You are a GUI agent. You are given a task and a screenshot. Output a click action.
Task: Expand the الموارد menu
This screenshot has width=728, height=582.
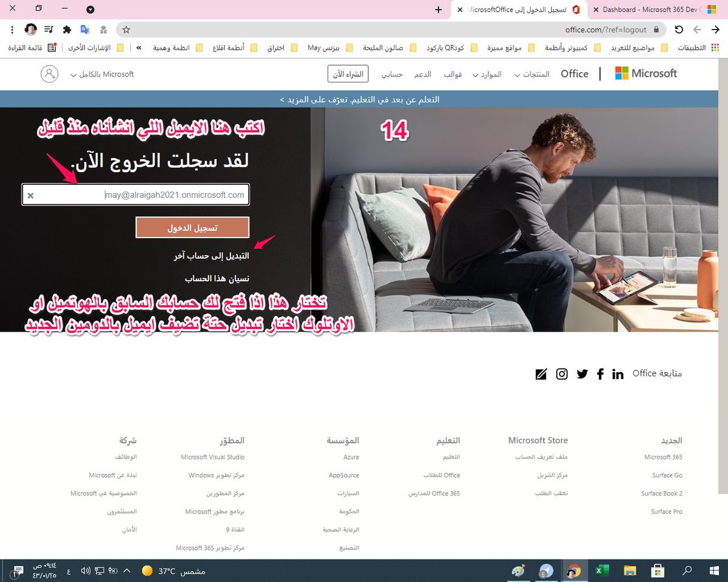[487, 74]
